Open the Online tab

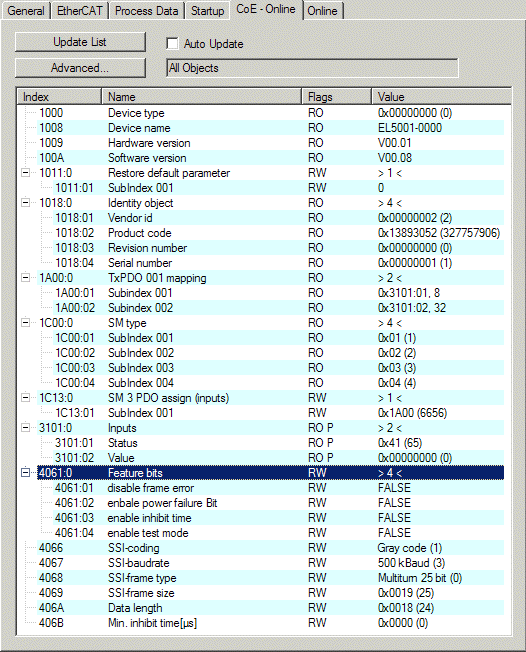322,10
